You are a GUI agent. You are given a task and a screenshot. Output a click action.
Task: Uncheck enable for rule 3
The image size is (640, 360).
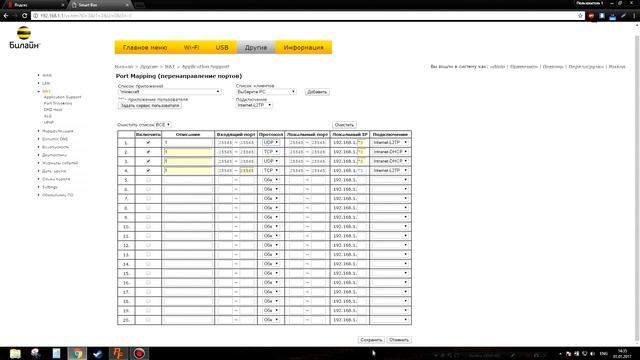[148, 161]
